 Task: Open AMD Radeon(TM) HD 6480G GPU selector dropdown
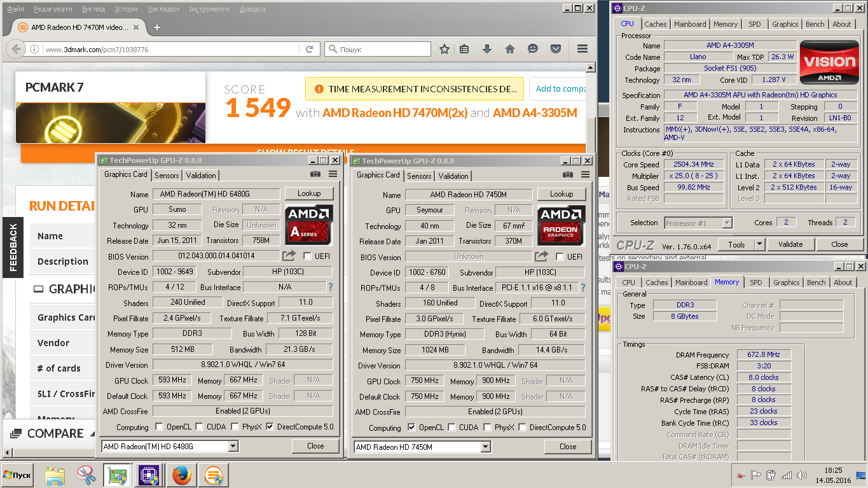233,446
